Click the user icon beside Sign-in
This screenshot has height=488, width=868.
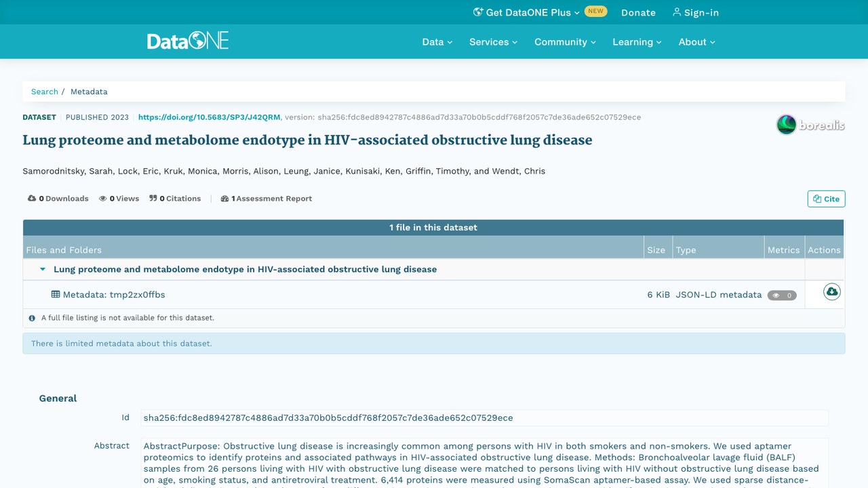point(677,12)
